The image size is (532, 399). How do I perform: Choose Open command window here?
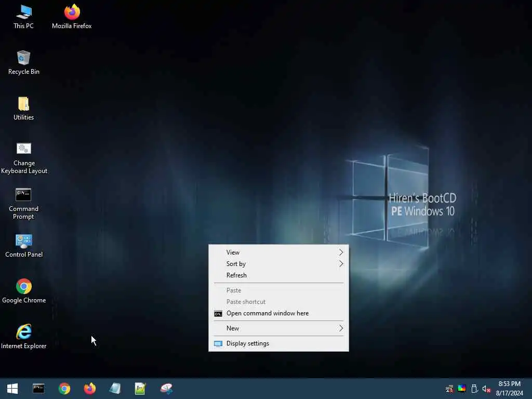coord(278,313)
